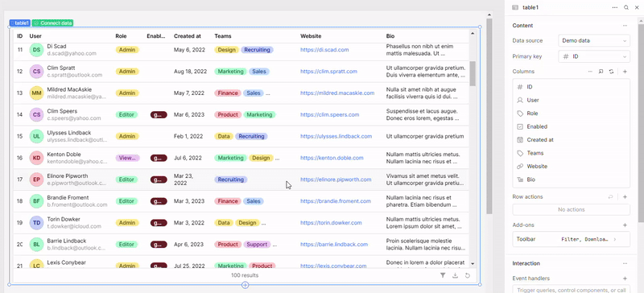
Task: Close the table1 inspector panel
Action: (x=638, y=7)
